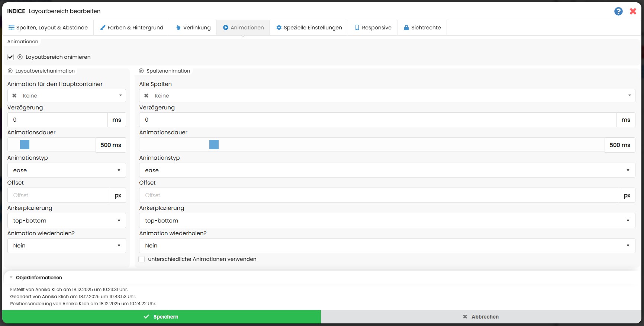This screenshot has height=326, width=644.
Task: Close dialog with the red X icon
Action: coord(633,11)
